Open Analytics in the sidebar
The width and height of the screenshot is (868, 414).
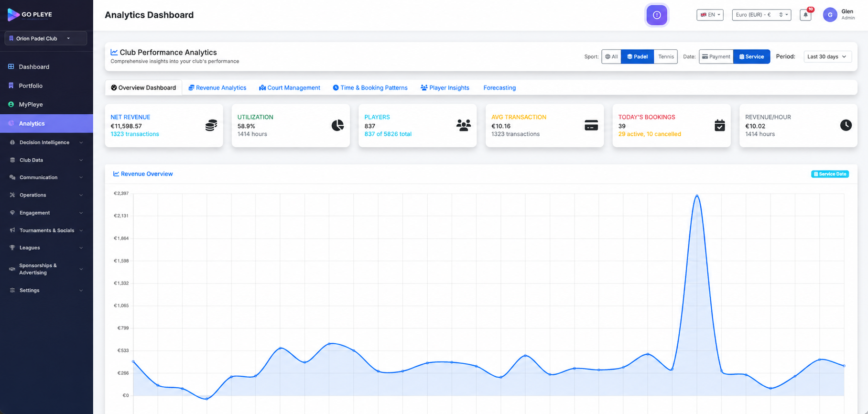[46, 123]
